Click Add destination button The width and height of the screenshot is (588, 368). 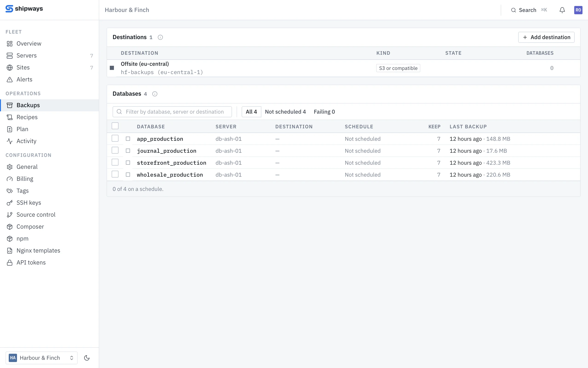546,37
